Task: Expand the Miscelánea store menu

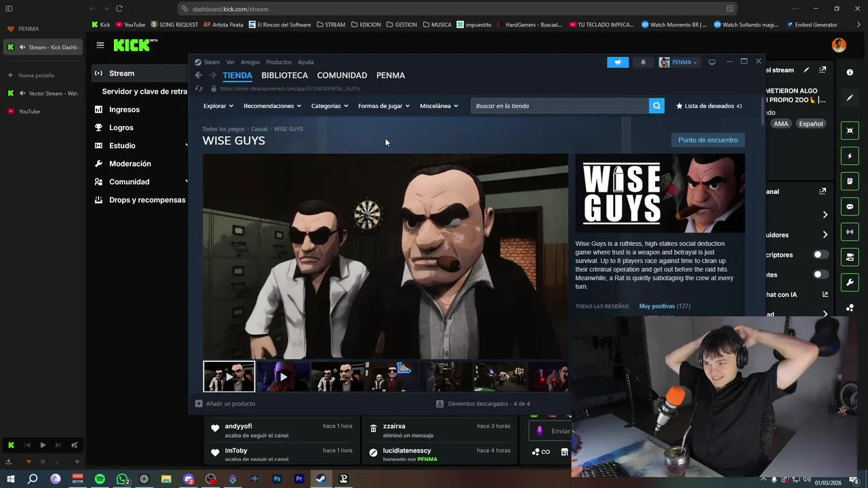Action: click(x=439, y=106)
